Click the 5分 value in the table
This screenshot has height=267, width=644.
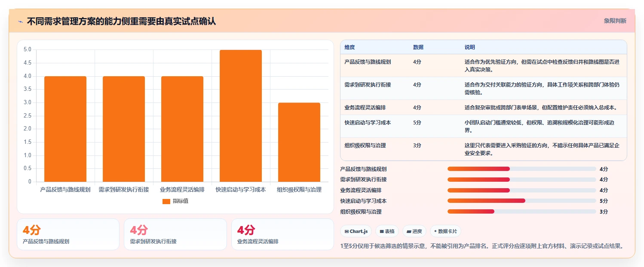pos(417,123)
